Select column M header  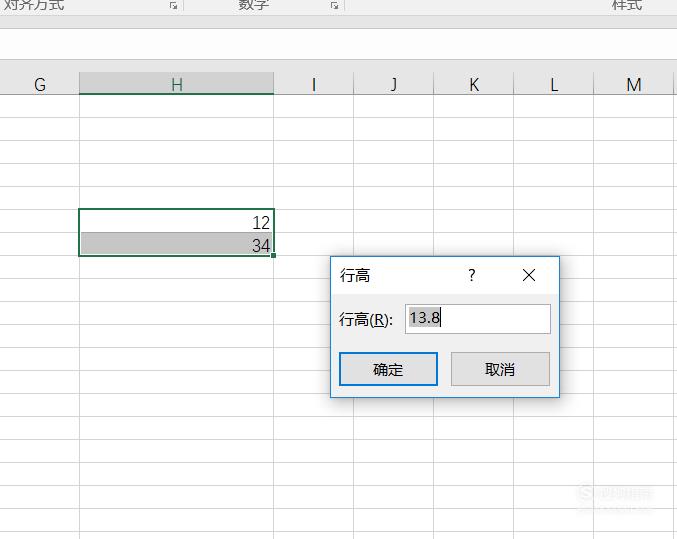coord(633,84)
